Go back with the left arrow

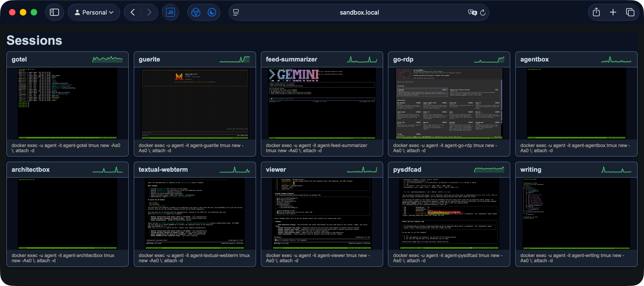point(133,12)
